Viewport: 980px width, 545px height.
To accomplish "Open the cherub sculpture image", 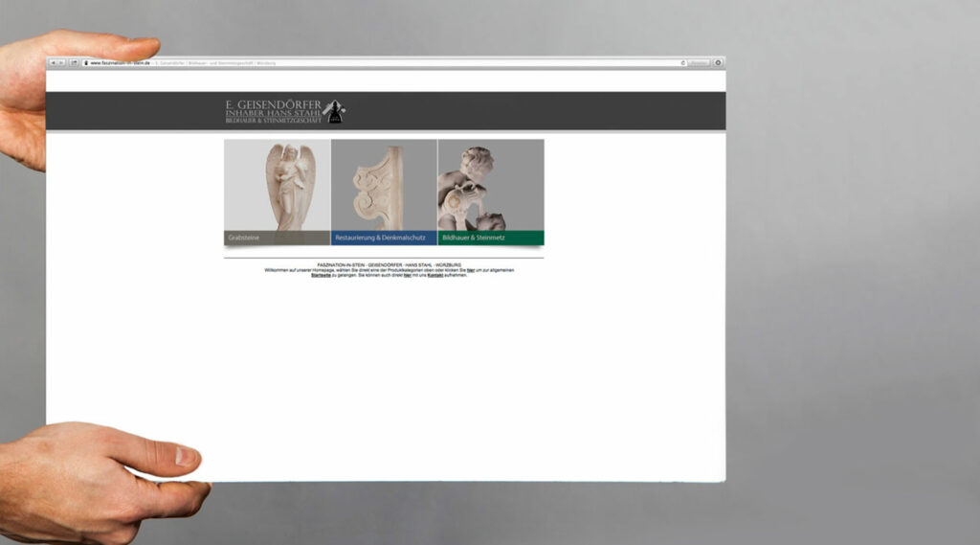I will 491,185.
